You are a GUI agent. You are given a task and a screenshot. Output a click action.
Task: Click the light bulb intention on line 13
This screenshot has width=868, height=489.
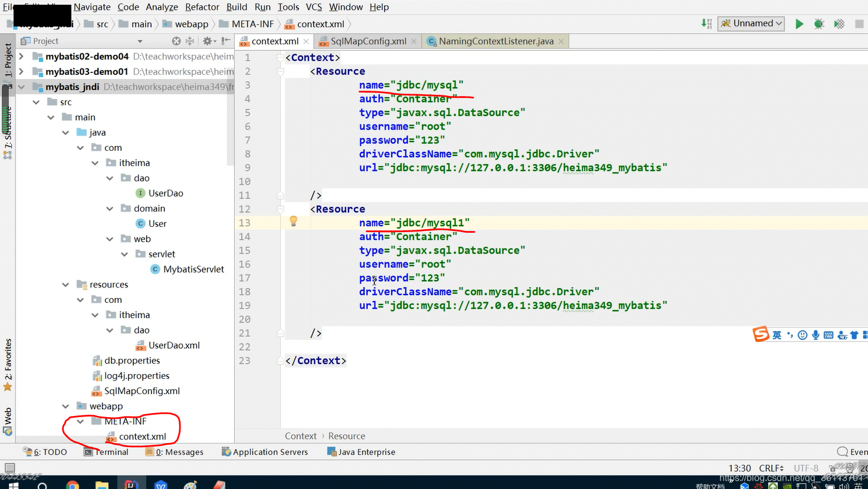pos(294,222)
